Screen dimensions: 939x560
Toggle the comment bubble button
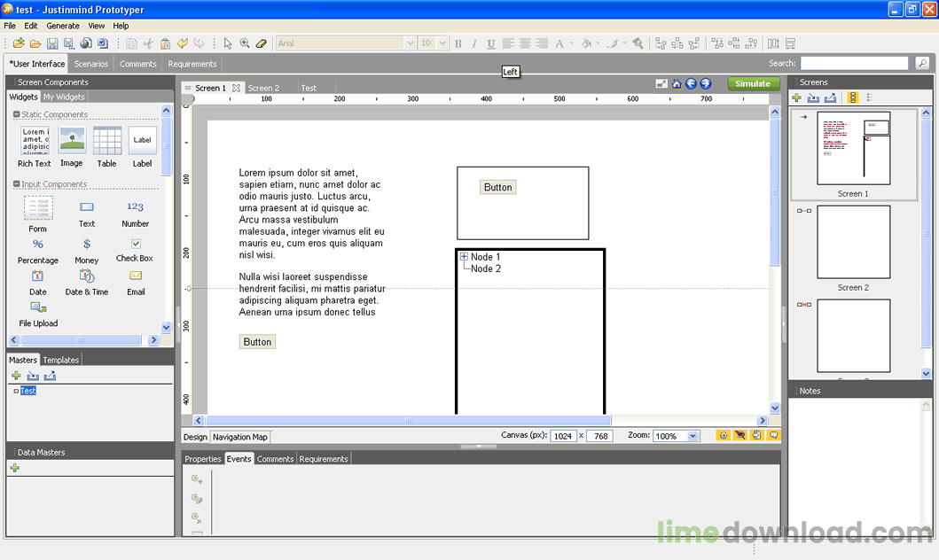pyautogui.click(x=774, y=435)
